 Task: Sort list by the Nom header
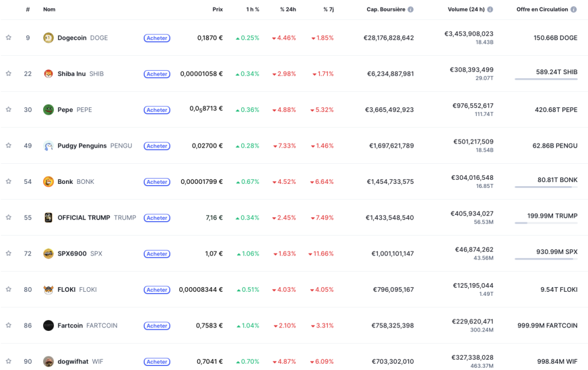click(x=49, y=10)
